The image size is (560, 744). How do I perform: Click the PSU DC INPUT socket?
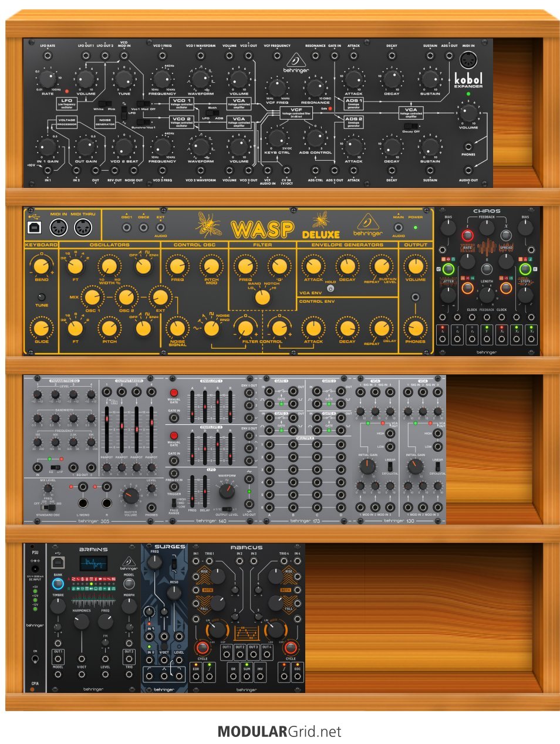(35, 569)
